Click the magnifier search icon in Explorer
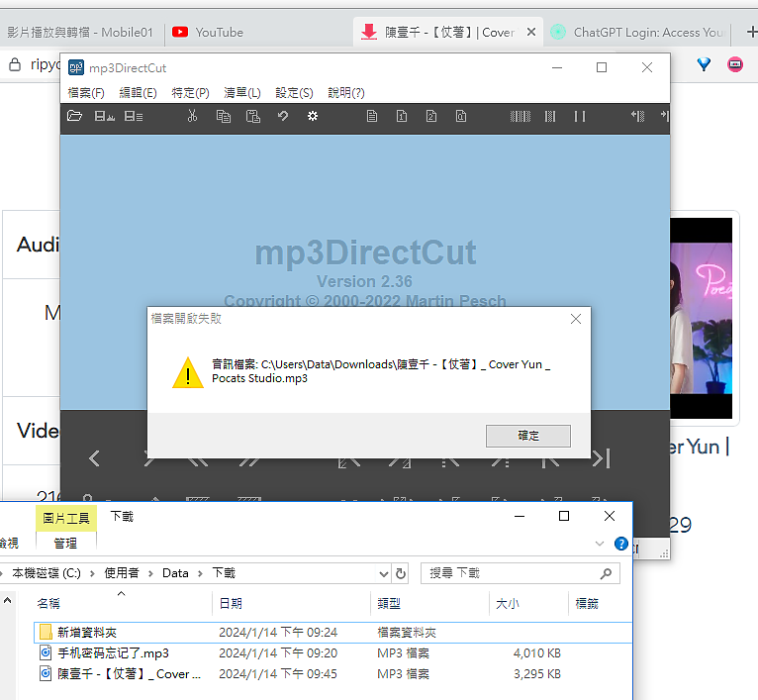Viewport: 758px width, 700px height. point(606,573)
